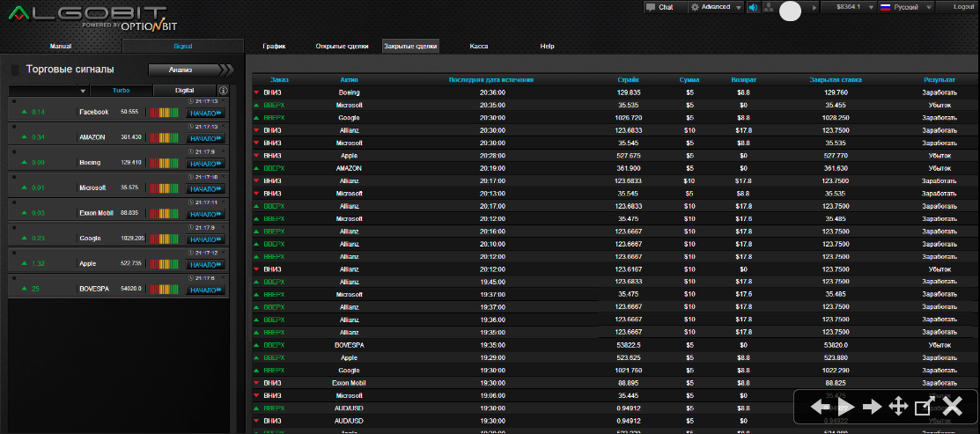
Task: Toggle the dot marker on Facebook signal
Action: [x=14, y=100]
